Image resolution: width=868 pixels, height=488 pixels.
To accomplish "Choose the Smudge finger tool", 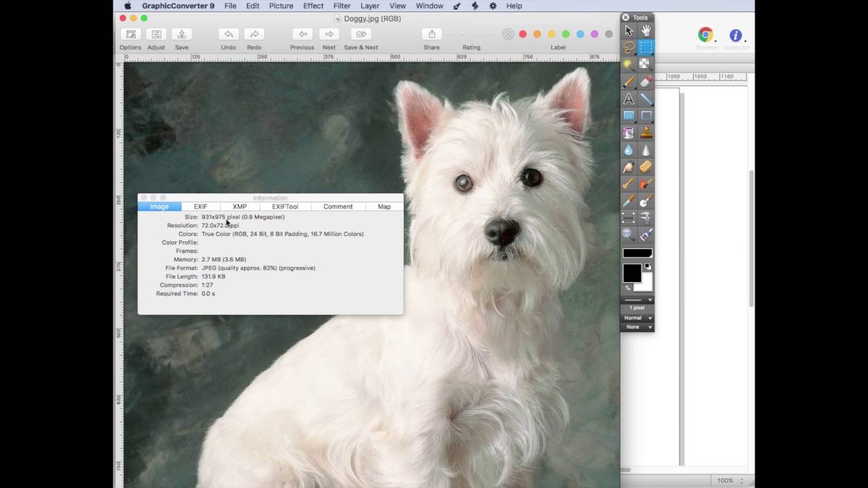I will point(629,167).
